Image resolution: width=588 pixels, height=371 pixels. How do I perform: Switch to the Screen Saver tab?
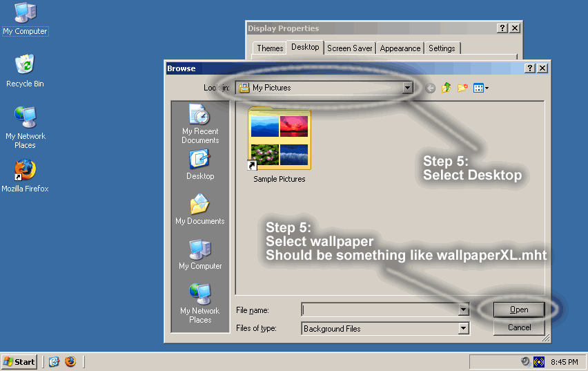[349, 48]
